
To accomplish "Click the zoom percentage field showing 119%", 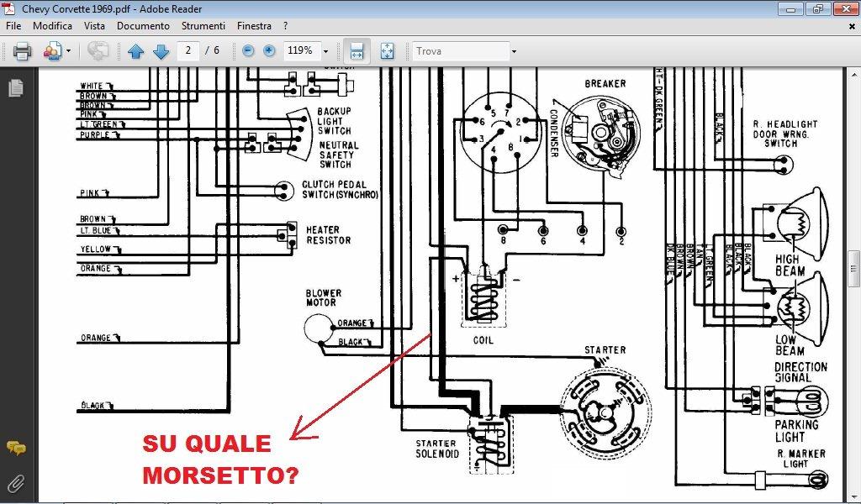I will (302, 50).
